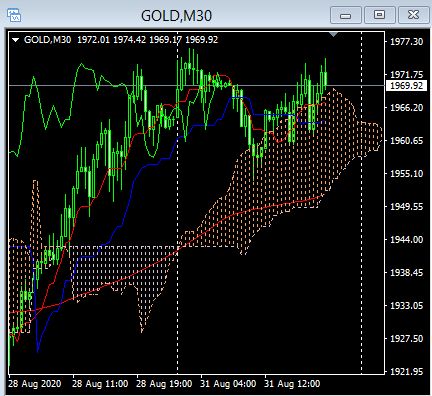Click the 1944.00 price scale label
This screenshot has width=432, height=396.
(x=406, y=239)
